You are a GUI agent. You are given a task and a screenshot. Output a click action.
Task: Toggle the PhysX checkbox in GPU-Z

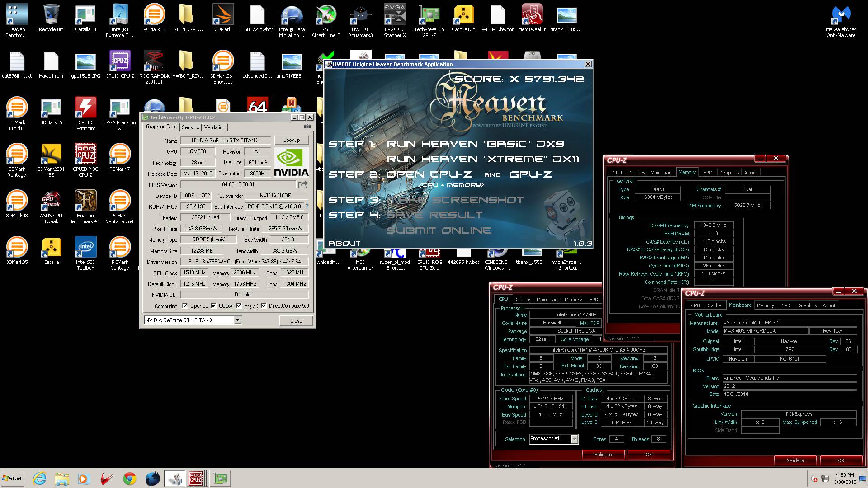[239, 306]
